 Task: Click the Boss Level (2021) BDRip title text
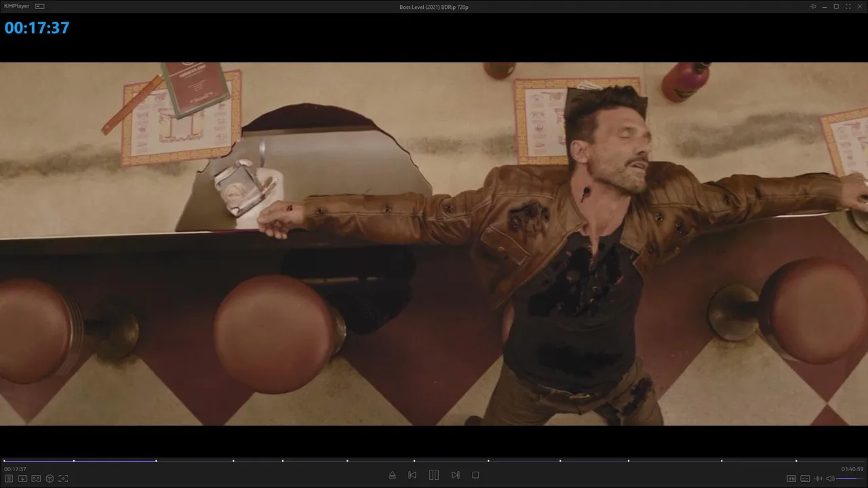pyautogui.click(x=434, y=7)
